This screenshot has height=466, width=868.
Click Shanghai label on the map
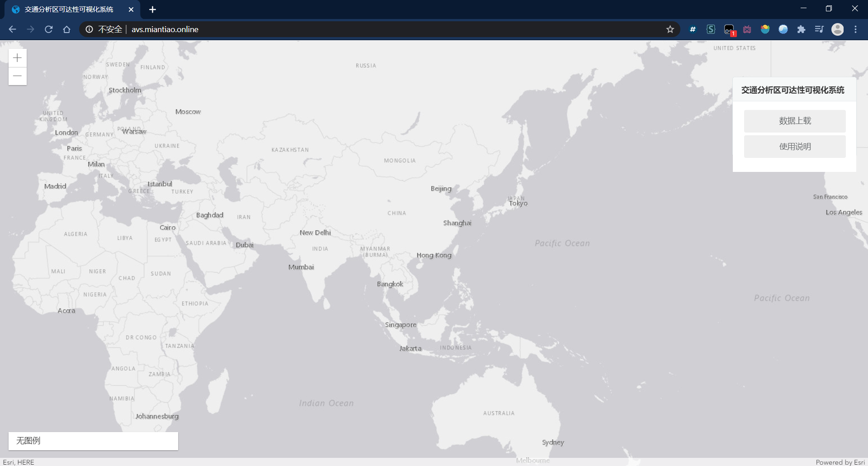click(x=457, y=223)
